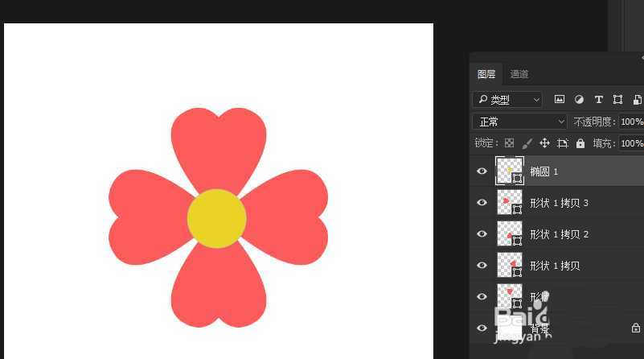Click the shape layer filter icon

click(617, 100)
